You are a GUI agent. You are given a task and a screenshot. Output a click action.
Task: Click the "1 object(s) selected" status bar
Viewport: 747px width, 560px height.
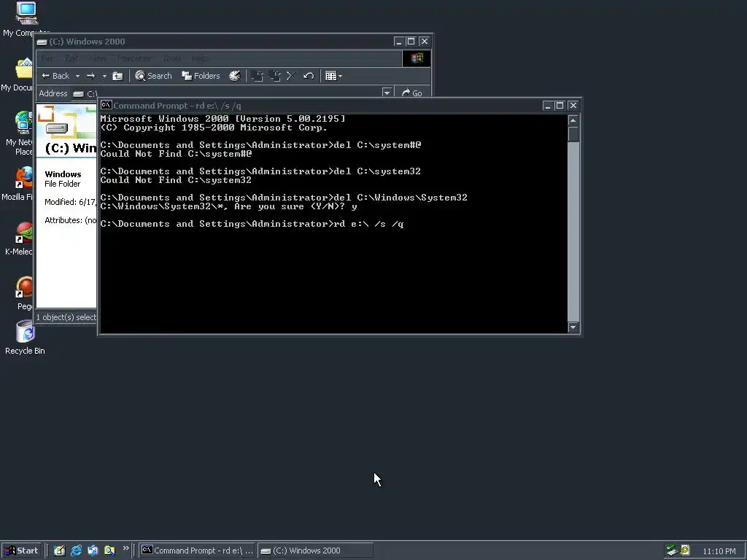coord(66,317)
